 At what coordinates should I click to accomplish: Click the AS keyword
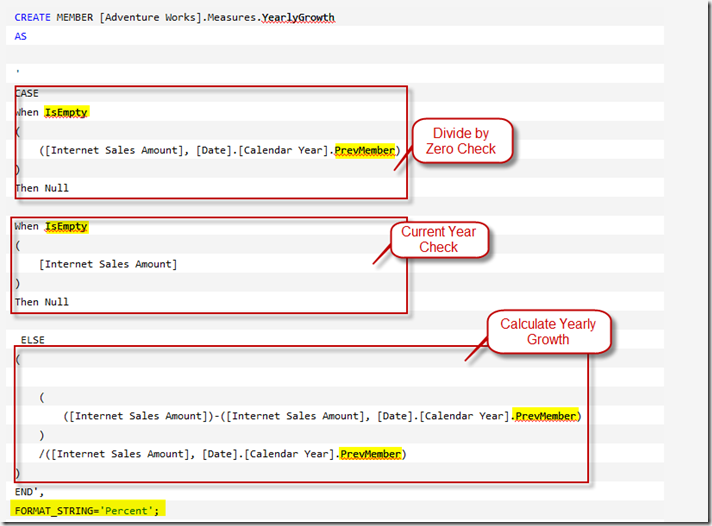tap(20, 36)
